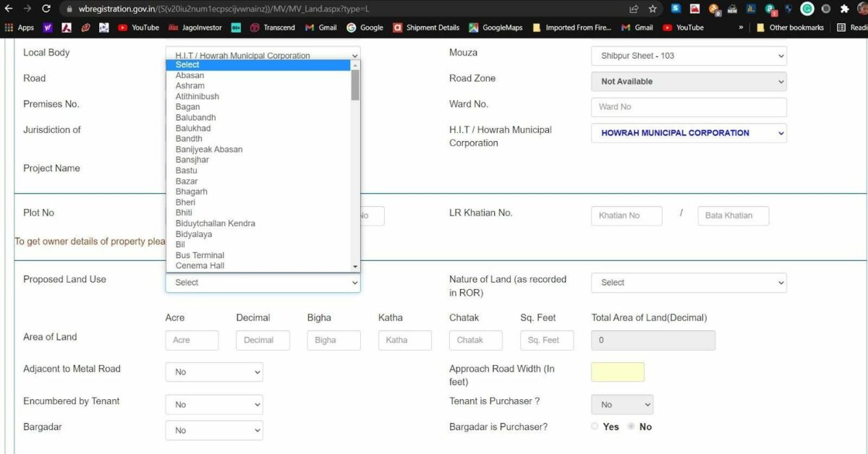Viewport: 868px width, 454px height.
Task: Open the Mouza dropdown
Action: (x=689, y=56)
